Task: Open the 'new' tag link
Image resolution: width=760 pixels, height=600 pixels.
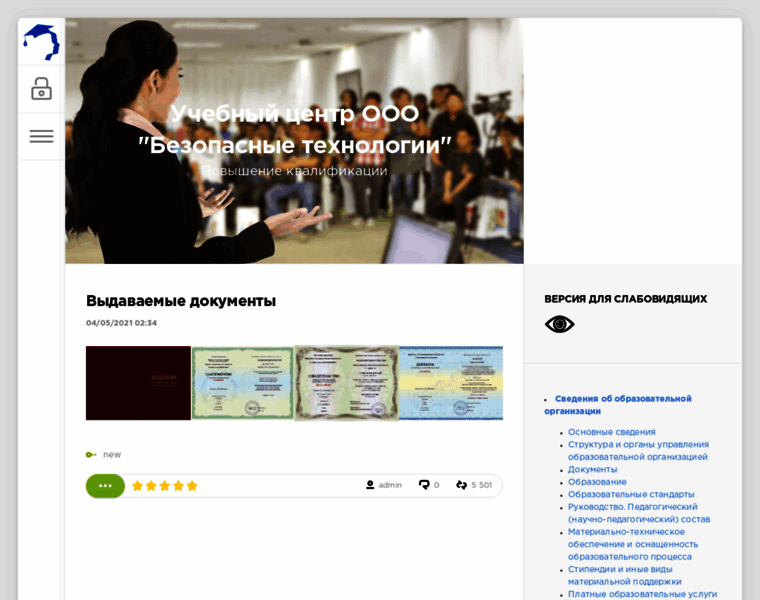Action: (112, 455)
